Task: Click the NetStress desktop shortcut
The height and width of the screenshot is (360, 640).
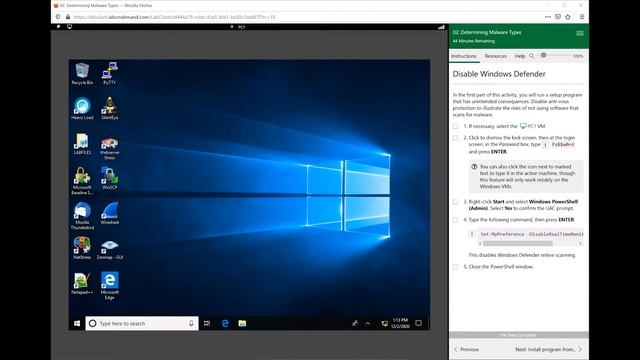Action: [x=82, y=249]
